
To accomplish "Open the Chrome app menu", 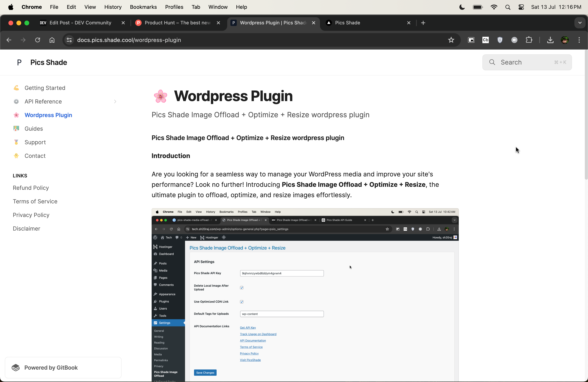I will (x=32, y=7).
